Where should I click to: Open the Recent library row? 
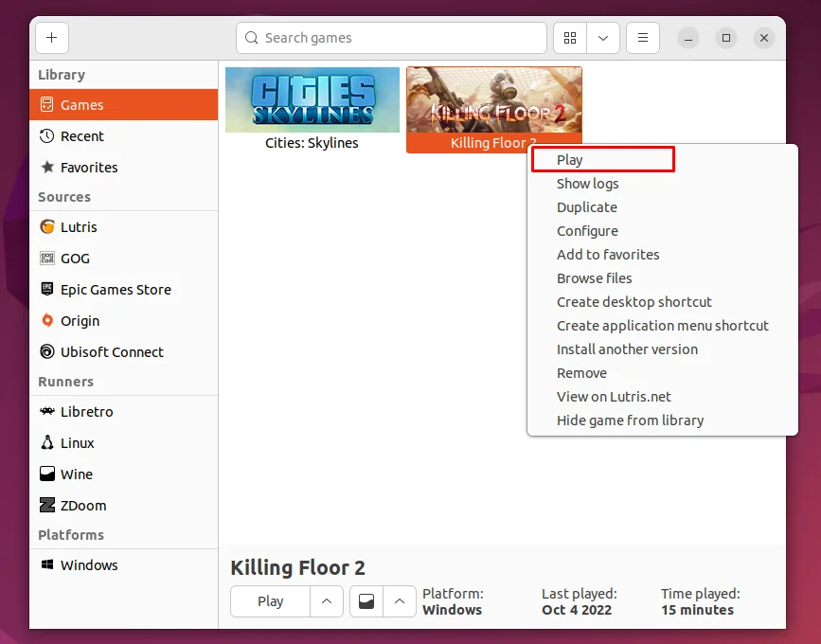[x=123, y=136]
